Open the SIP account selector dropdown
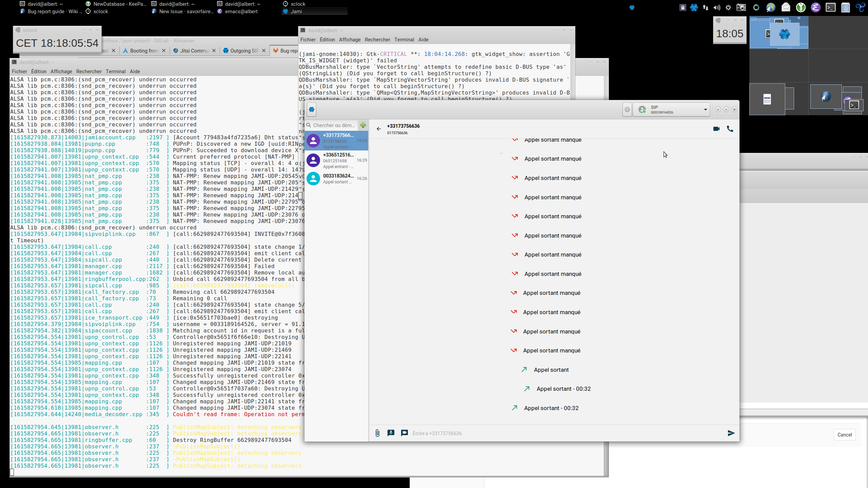 click(x=671, y=109)
